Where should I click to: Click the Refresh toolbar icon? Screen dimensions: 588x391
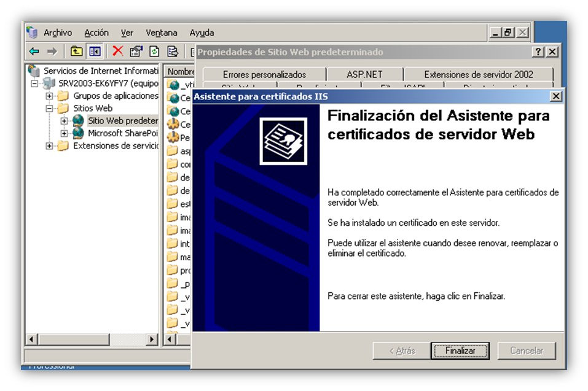pyautogui.click(x=154, y=51)
